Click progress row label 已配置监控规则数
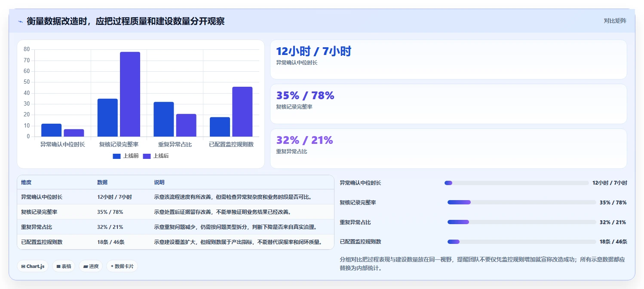Image resolution: width=644 pixels, height=289 pixels. [x=360, y=242]
